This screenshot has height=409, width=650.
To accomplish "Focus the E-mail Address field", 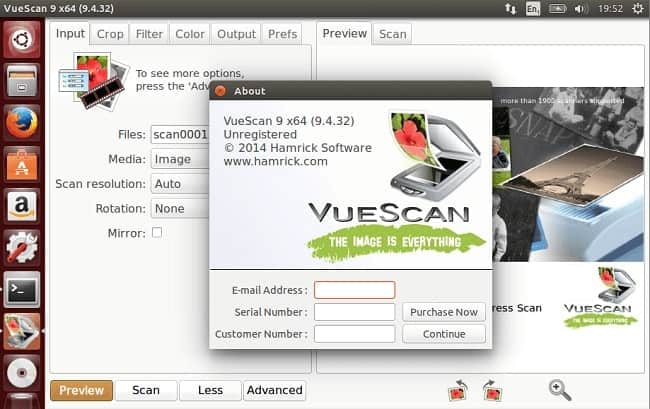I will 354,290.
